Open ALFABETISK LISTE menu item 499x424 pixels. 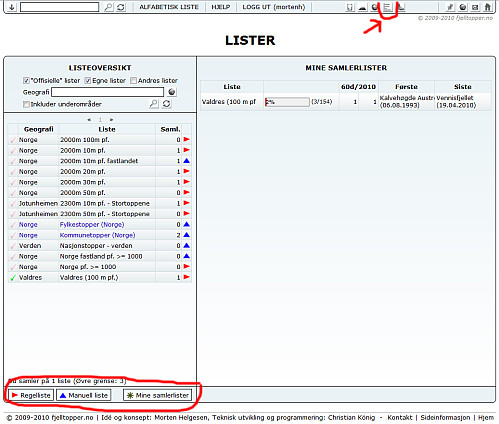169,7
